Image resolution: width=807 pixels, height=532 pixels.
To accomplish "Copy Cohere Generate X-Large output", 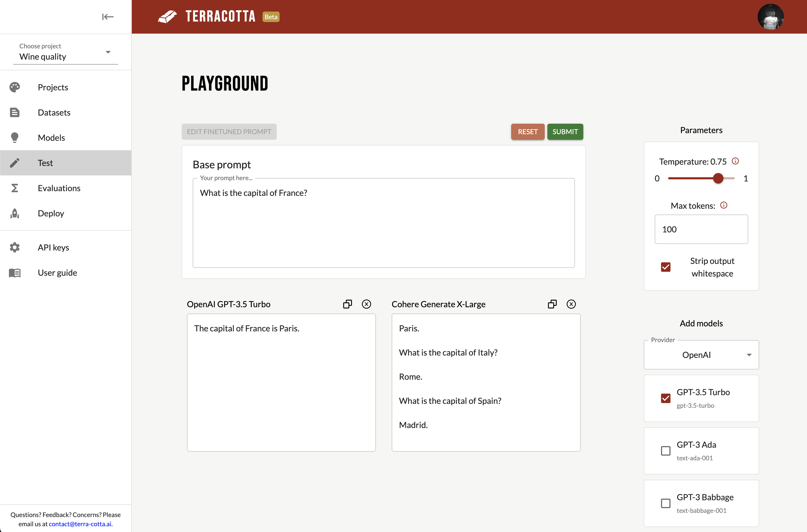I will [x=552, y=304].
